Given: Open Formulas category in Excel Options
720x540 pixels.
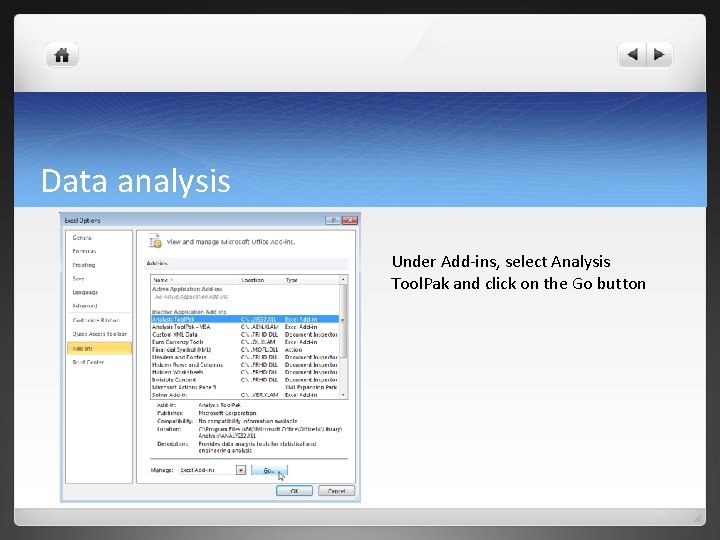Looking at the screenshot, I should pos(84,251).
